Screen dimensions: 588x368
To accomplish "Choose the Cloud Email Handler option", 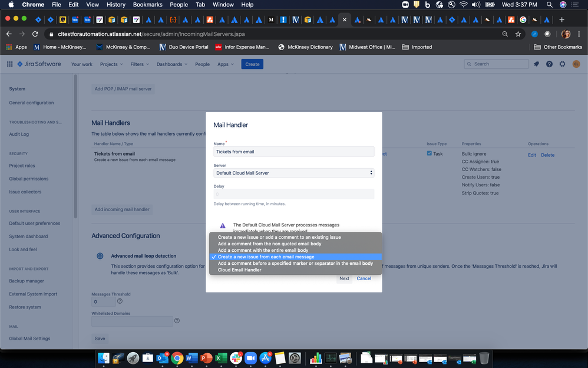I will (296, 270).
